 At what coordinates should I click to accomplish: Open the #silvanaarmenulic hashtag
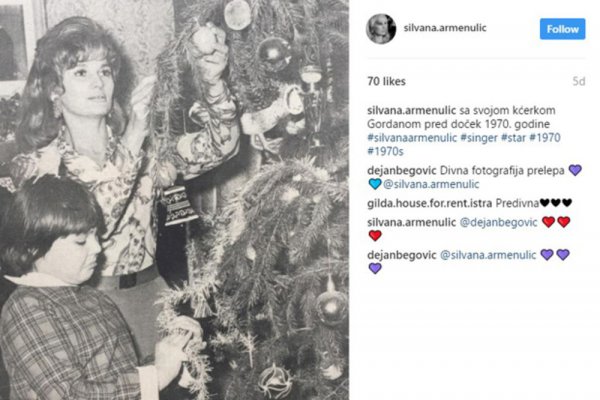coord(412,137)
